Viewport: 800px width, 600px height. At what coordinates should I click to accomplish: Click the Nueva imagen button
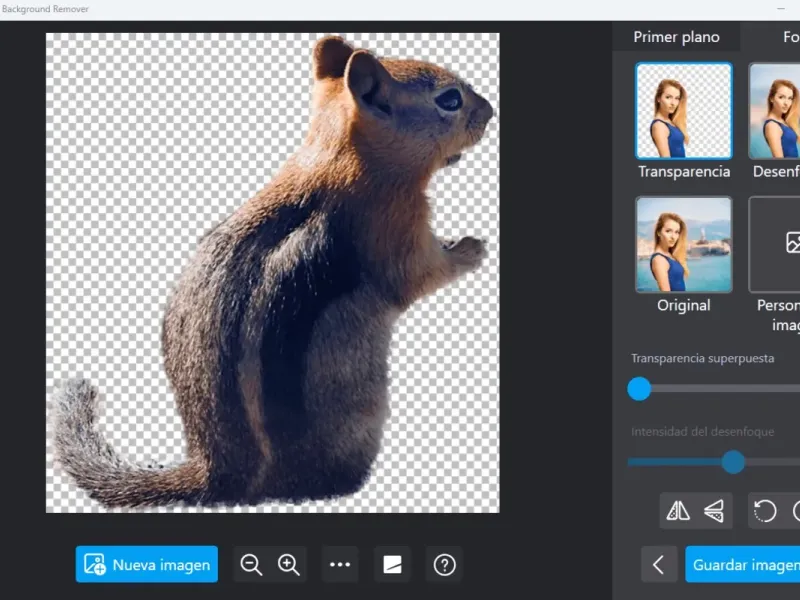tap(147, 565)
